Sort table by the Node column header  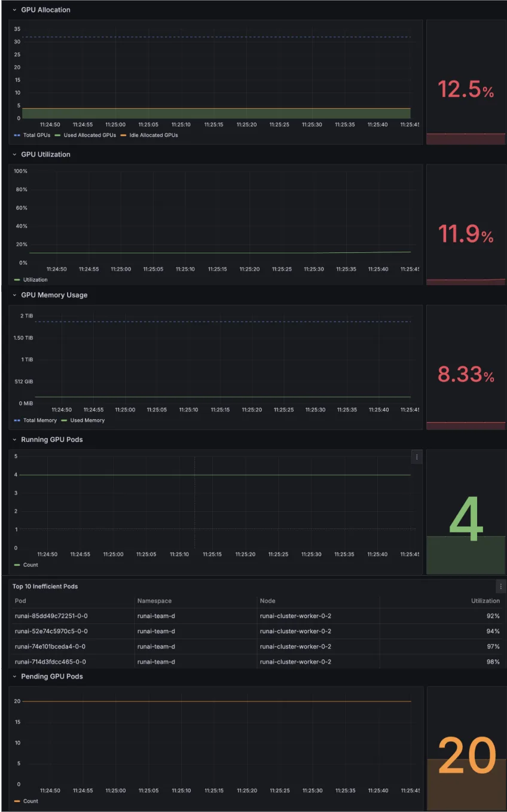point(267,600)
